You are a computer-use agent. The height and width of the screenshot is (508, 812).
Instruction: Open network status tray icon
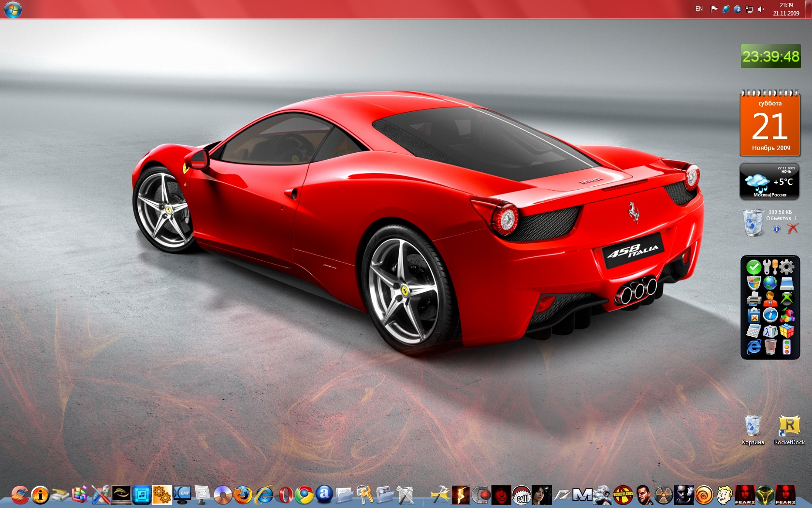(x=749, y=9)
